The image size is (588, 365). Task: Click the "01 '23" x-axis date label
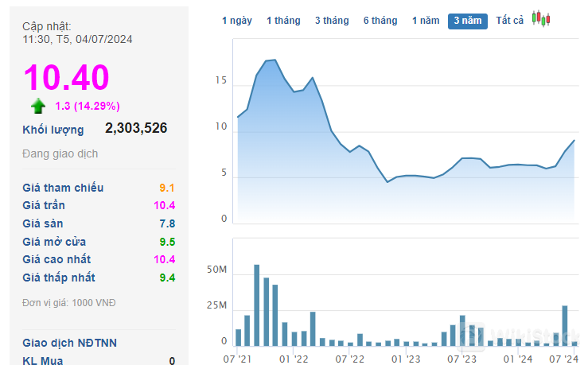coord(406,359)
